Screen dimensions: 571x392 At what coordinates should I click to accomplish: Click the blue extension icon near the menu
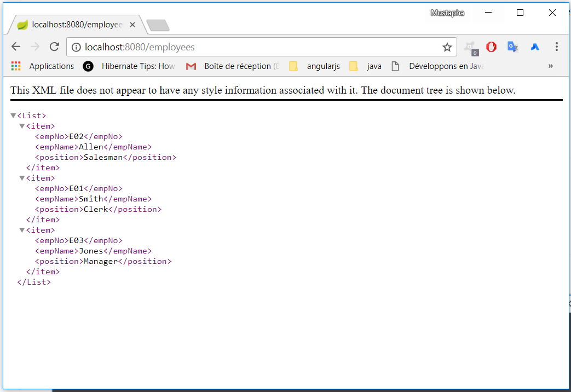[x=534, y=47]
